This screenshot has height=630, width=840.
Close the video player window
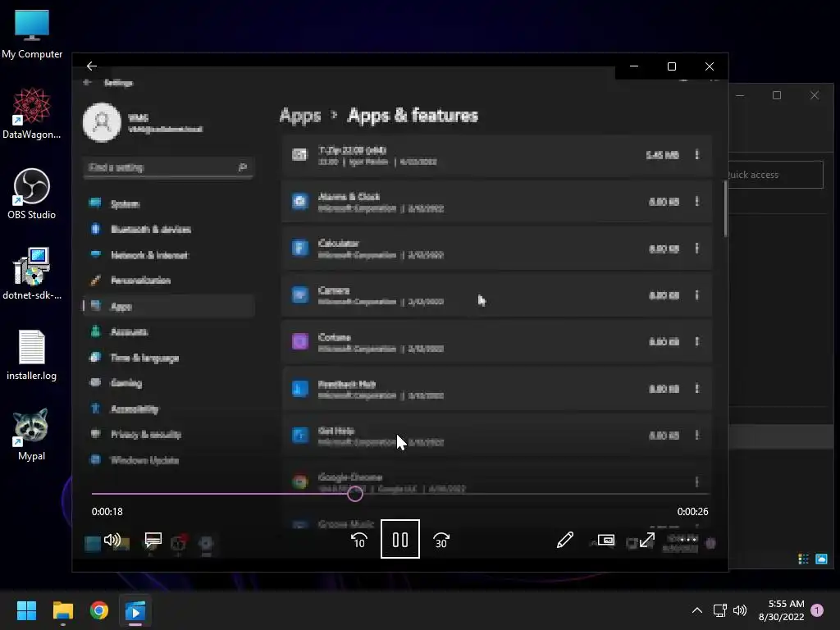[710, 66]
